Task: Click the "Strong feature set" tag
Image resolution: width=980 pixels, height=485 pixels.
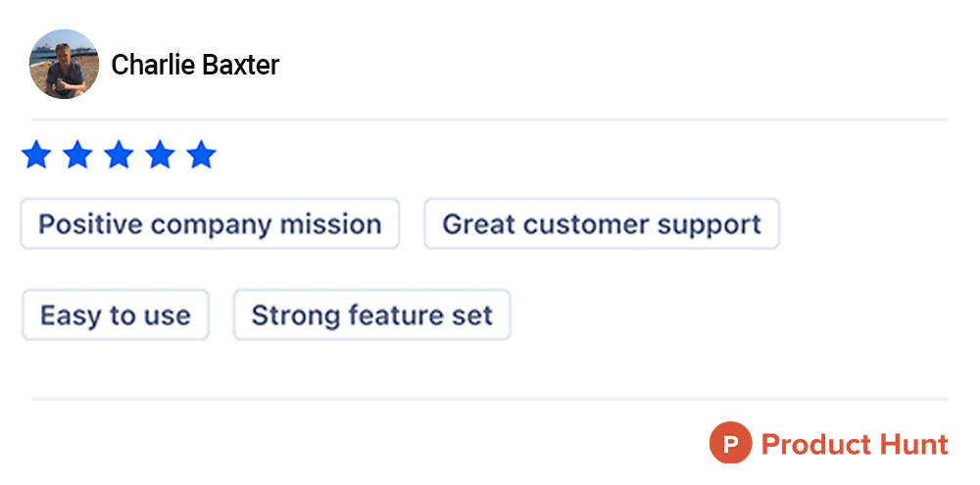Action: coord(371,315)
